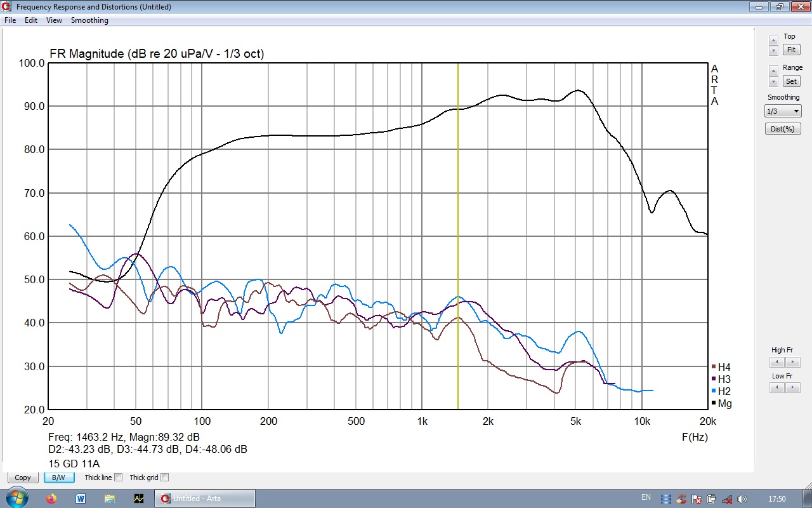Click the red X flag tray icon
The height and width of the screenshot is (508, 812).
[x=697, y=498]
